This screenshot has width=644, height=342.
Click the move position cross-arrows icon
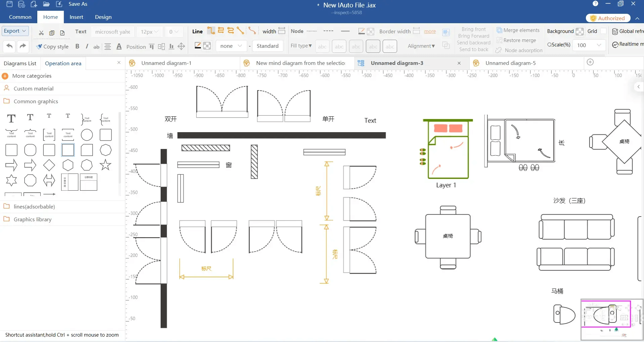tap(181, 46)
